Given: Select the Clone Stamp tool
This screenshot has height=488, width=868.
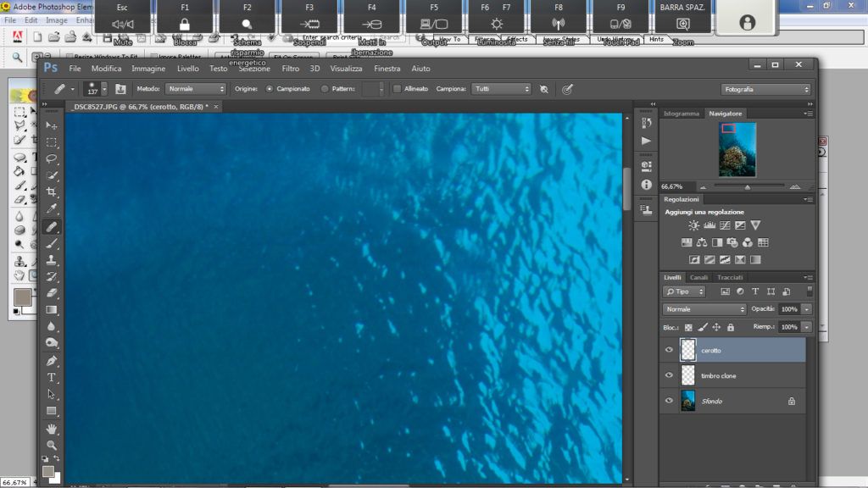Looking at the screenshot, I should point(52,259).
